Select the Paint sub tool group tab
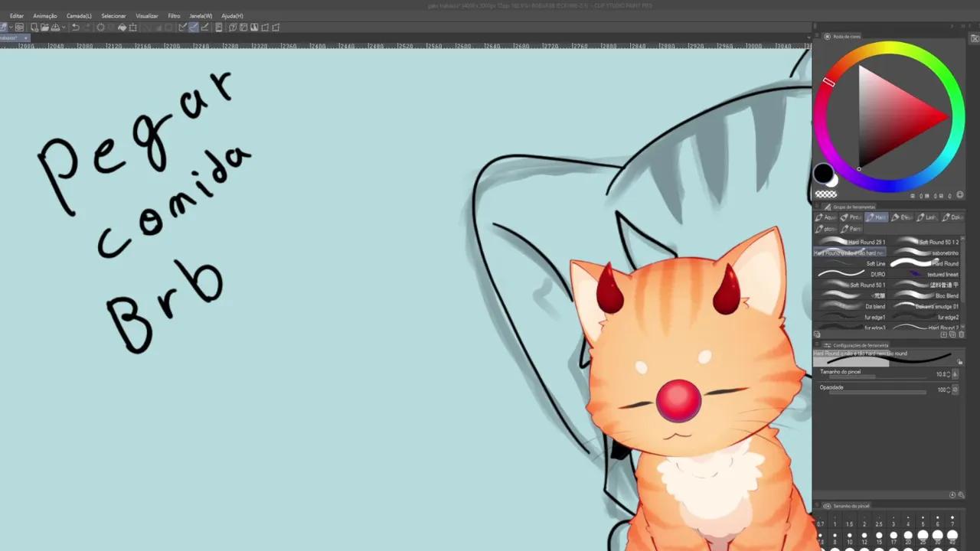Viewport: 980px width, 551px height. [851, 229]
